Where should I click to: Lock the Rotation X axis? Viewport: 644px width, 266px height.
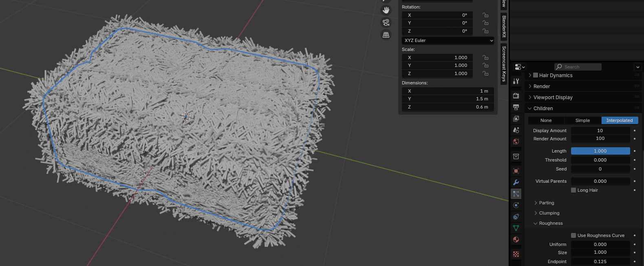coord(485,15)
